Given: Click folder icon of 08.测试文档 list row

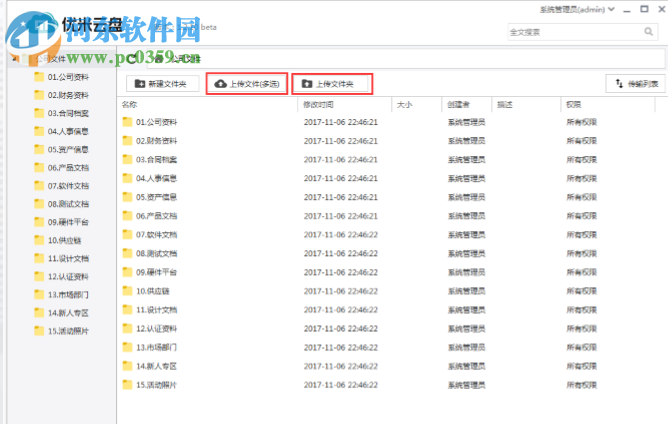Looking at the screenshot, I should (127, 253).
